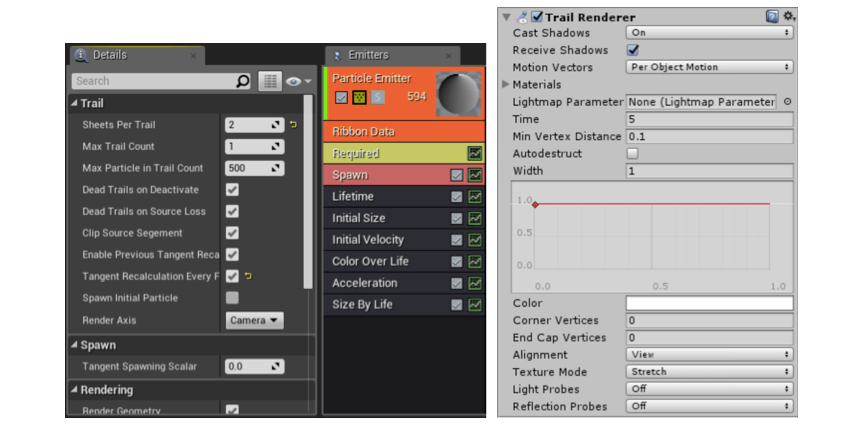This screenshot has width=853, height=427.
Task: Switch to the Emitters tab
Action: tap(368, 55)
